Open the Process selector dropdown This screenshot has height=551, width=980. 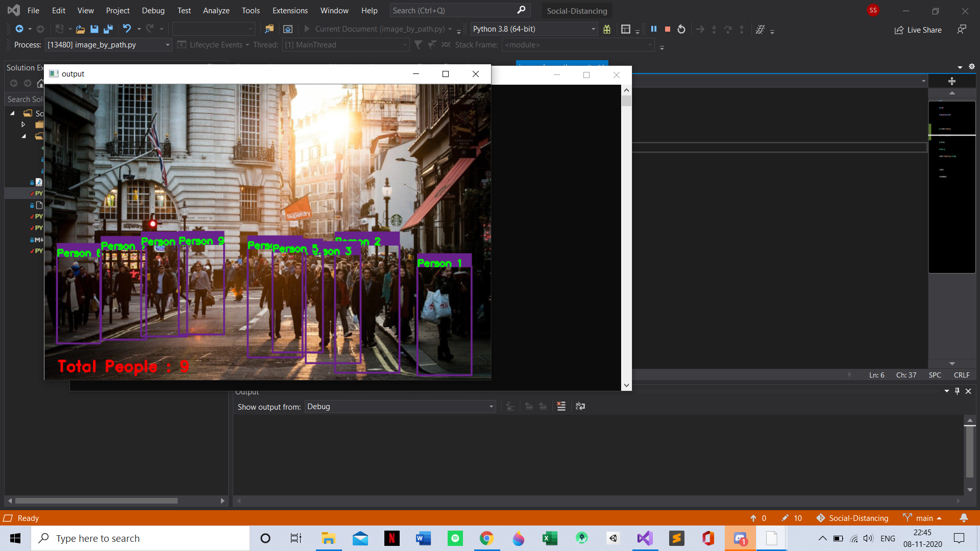(167, 45)
